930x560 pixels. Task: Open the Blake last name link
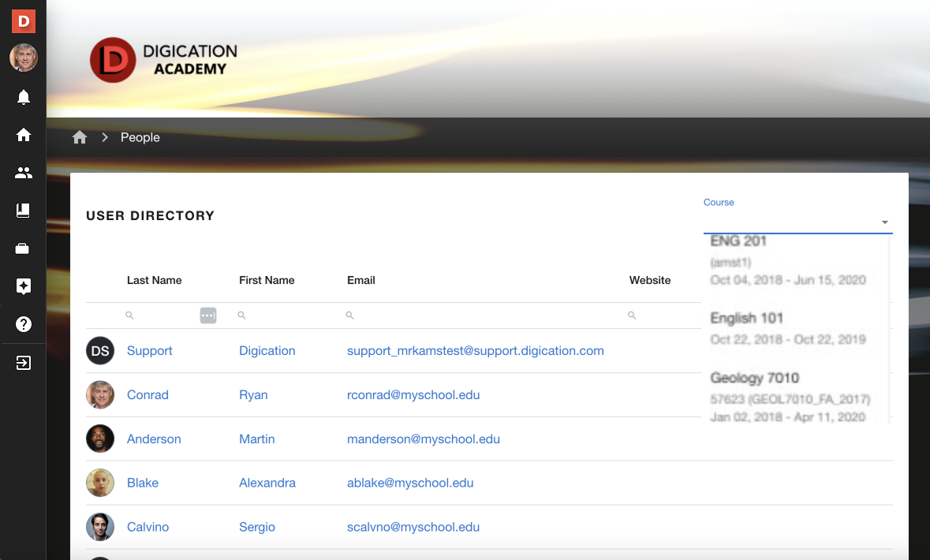[142, 483]
